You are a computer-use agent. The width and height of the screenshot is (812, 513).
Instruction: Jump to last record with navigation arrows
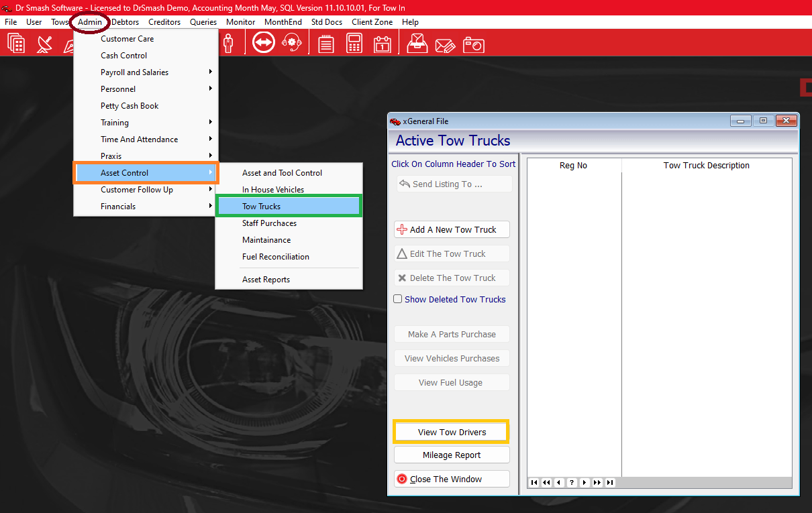click(609, 482)
